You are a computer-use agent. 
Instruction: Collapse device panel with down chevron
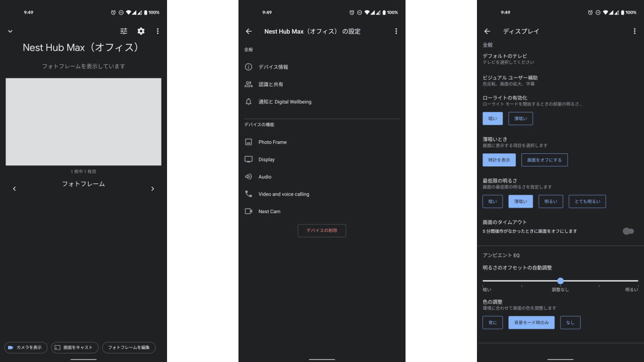10,31
